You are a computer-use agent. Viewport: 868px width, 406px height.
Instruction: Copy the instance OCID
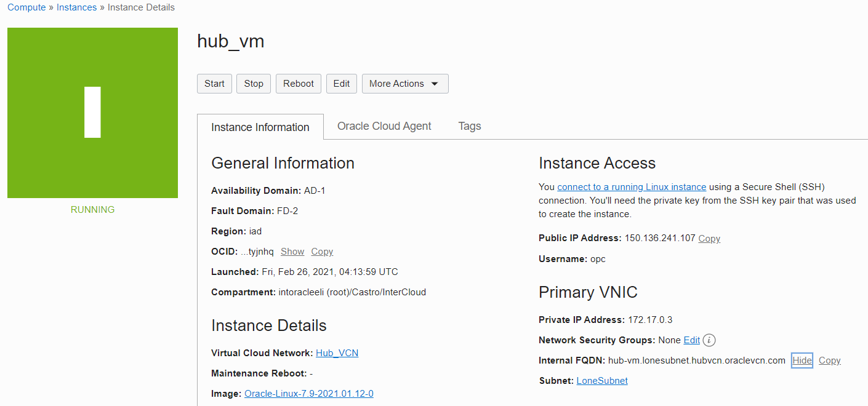click(x=322, y=252)
